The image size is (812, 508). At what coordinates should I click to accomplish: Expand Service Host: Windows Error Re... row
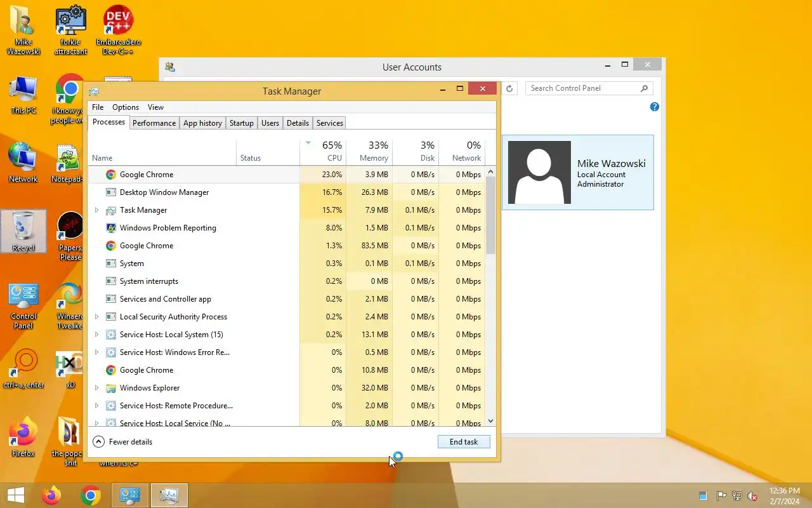96,352
